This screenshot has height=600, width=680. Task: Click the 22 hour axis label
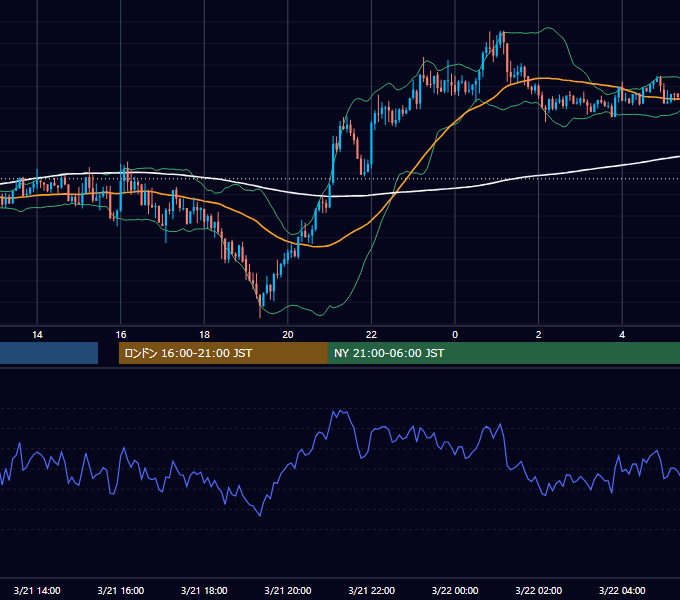click(371, 335)
